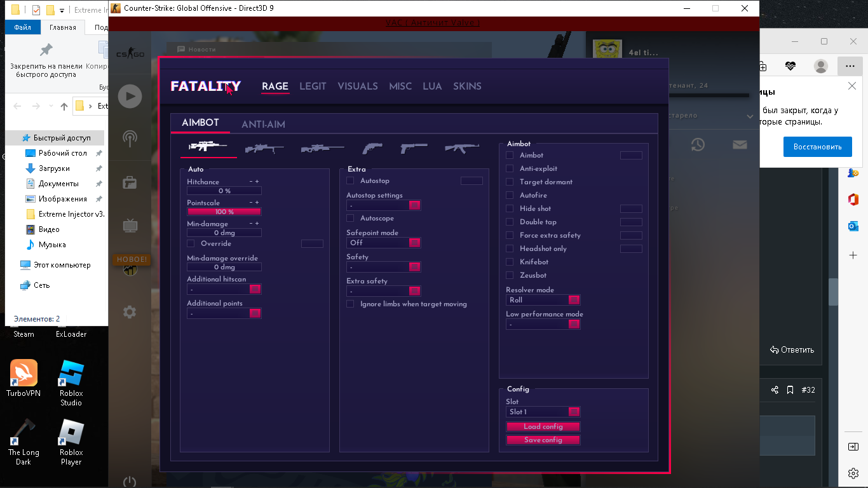Open Roblox Studio desktop shortcut

71,383
